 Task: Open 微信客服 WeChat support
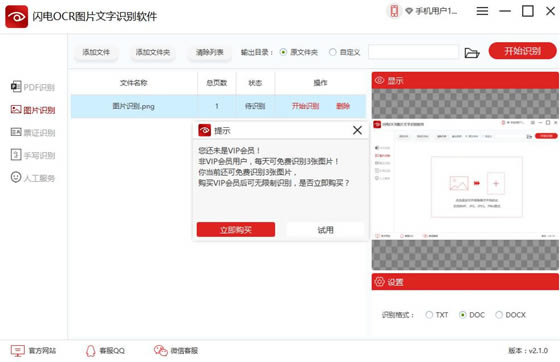tap(176, 351)
